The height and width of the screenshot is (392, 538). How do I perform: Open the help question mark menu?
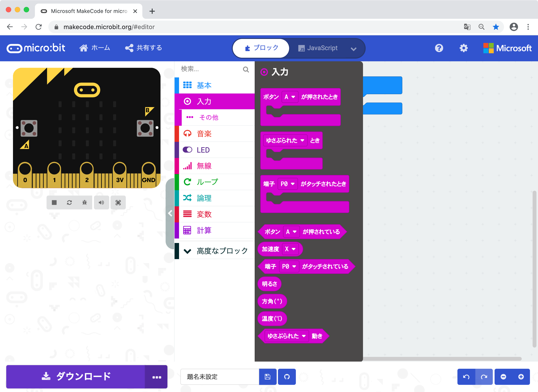coord(439,48)
